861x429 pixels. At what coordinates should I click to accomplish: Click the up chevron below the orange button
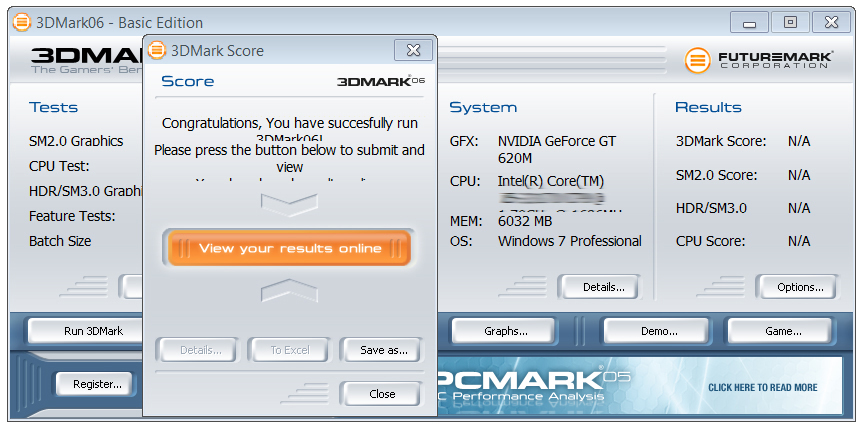(x=288, y=291)
